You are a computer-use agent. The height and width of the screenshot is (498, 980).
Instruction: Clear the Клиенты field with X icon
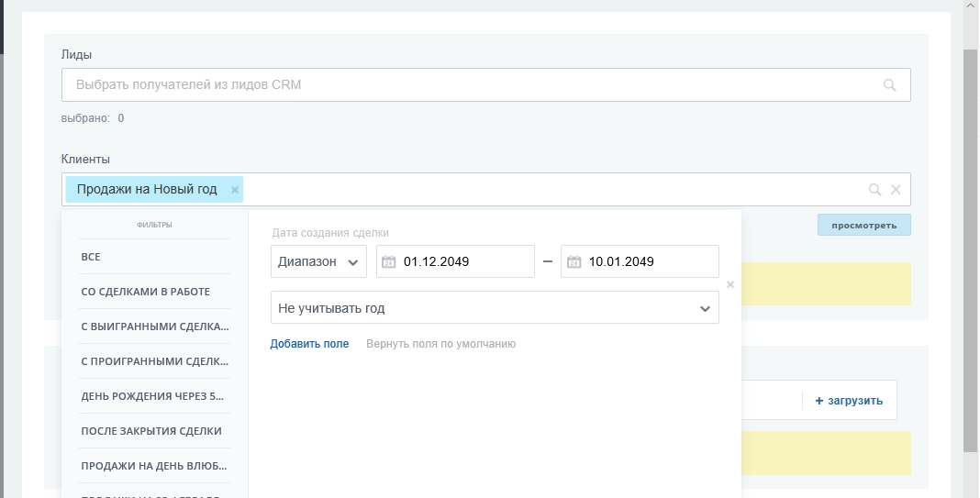point(896,190)
